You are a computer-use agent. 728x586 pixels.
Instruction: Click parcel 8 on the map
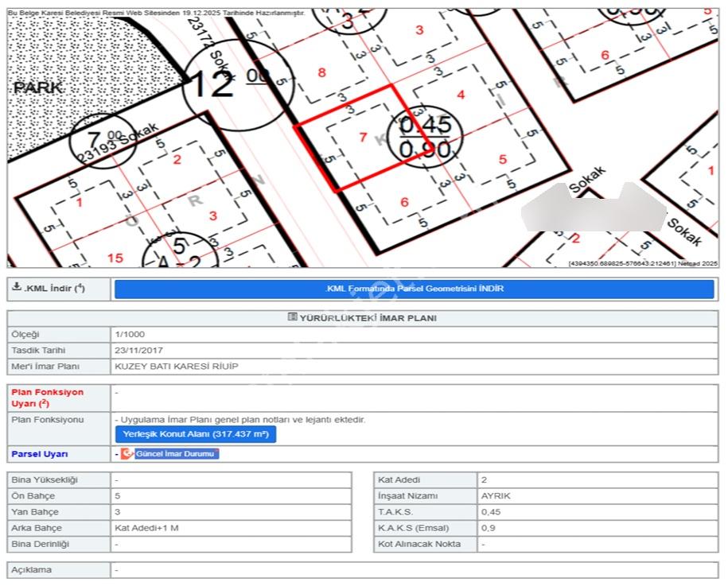click(x=321, y=72)
